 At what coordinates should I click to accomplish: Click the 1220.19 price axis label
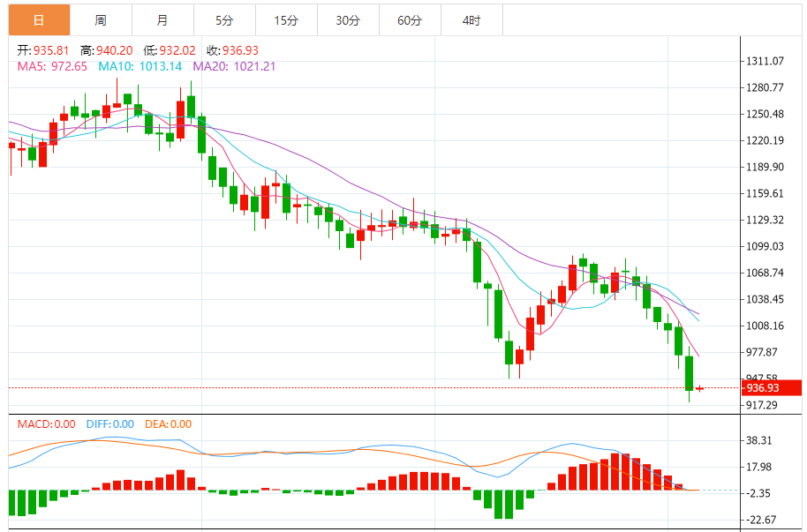pyautogui.click(x=765, y=140)
